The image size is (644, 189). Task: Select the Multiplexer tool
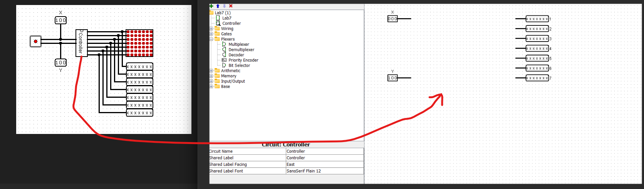[x=239, y=44]
